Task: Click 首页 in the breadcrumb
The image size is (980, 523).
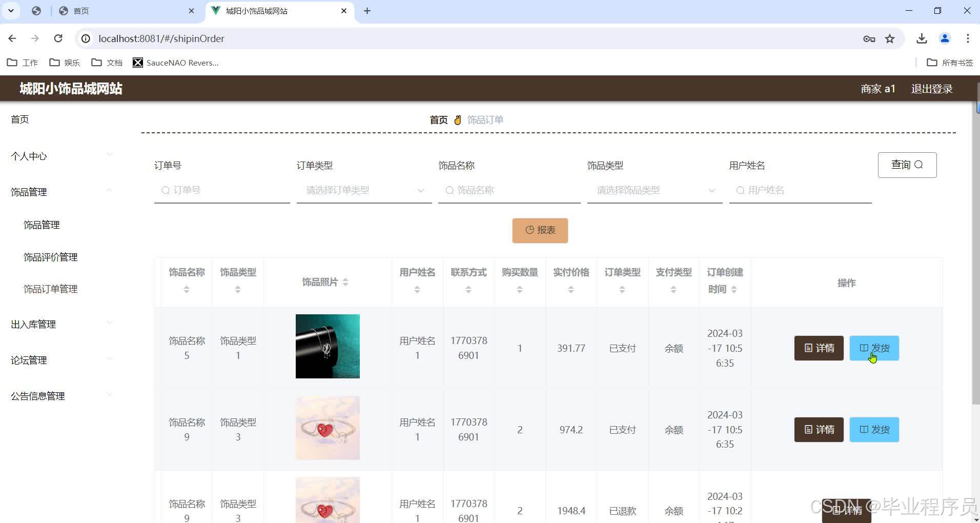Action: [438, 119]
